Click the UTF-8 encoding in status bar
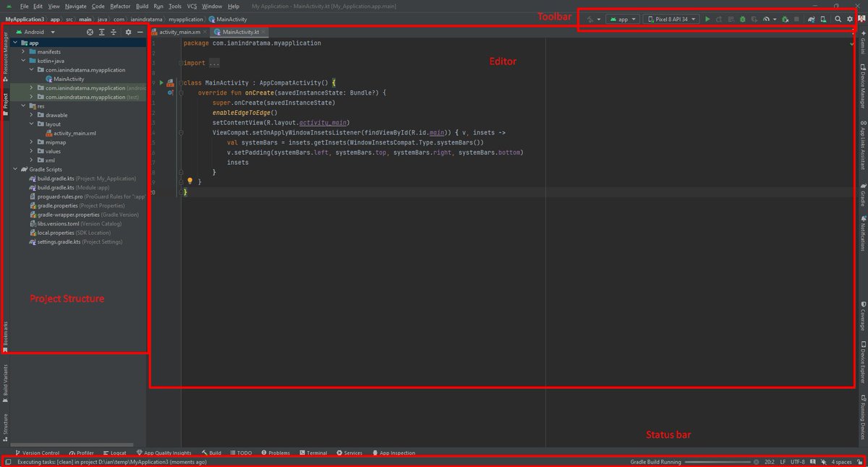Image resolution: width=868 pixels, height=467 pixels. tap(797, 461)
